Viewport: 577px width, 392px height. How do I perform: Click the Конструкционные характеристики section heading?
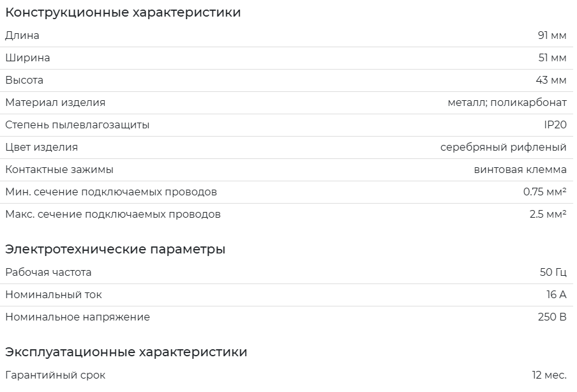[x=123, y=12]
